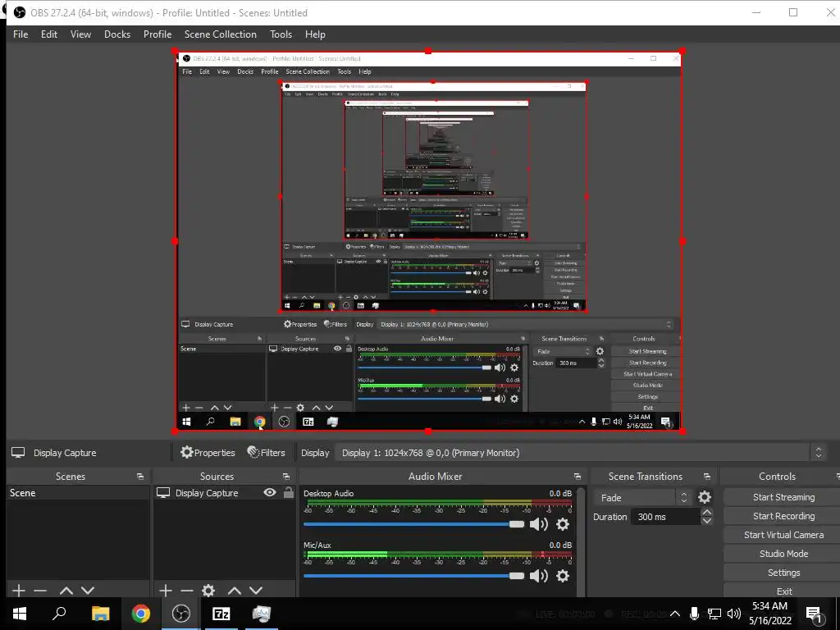Open the Edit menu
Image resolution: width=840 pixels, height=630 pixels.
[48, 34]
